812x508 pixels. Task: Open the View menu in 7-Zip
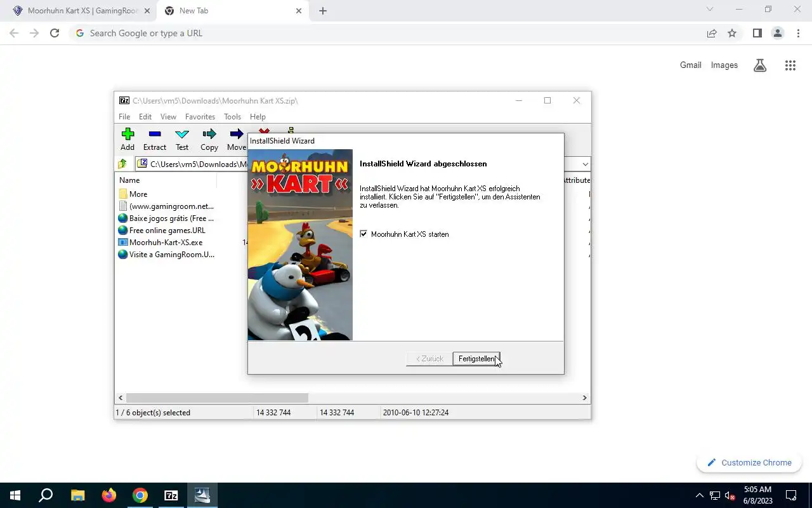click(x=168, y=117)
